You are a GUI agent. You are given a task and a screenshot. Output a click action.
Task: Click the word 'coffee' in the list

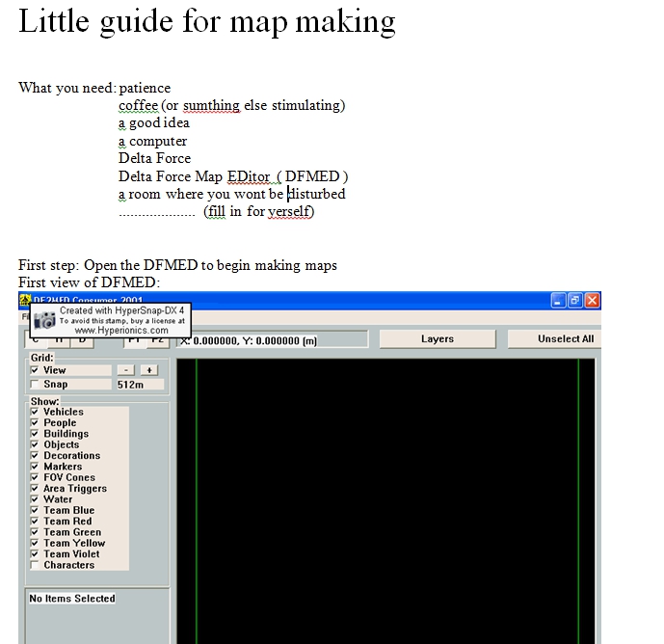click(138, 105)
